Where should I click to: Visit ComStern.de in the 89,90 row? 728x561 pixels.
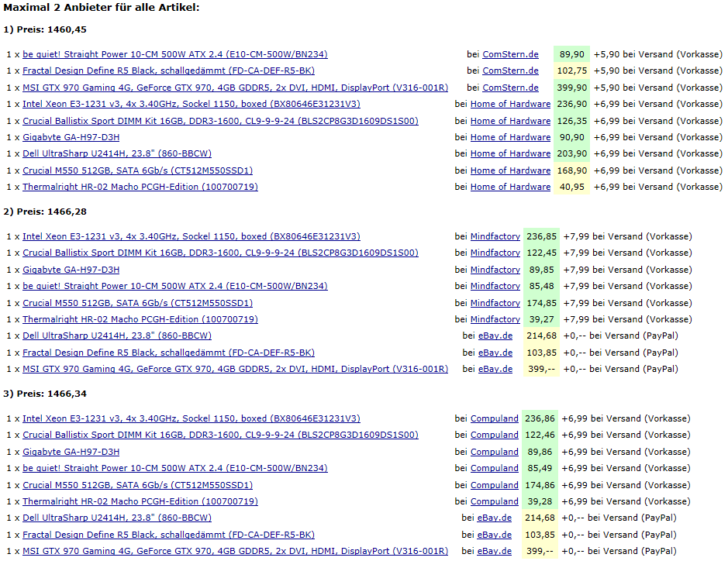pos(511,54)
